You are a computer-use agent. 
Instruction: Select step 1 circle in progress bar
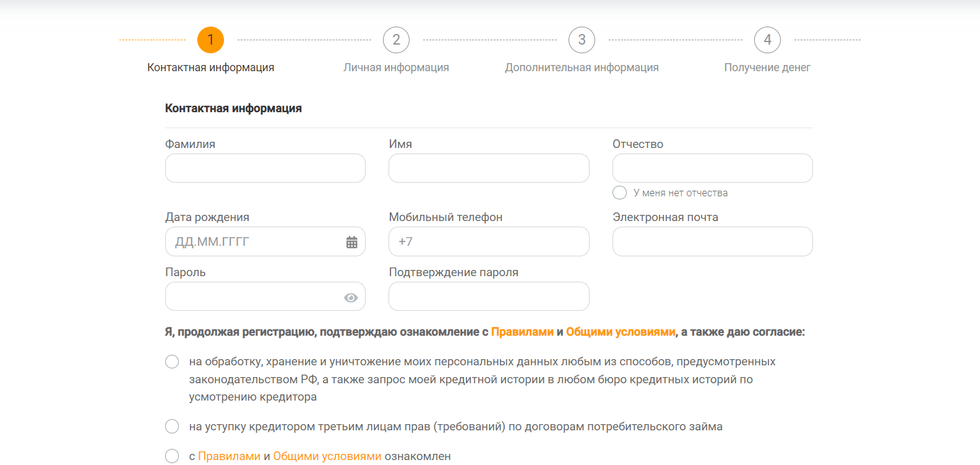point(210,40)
